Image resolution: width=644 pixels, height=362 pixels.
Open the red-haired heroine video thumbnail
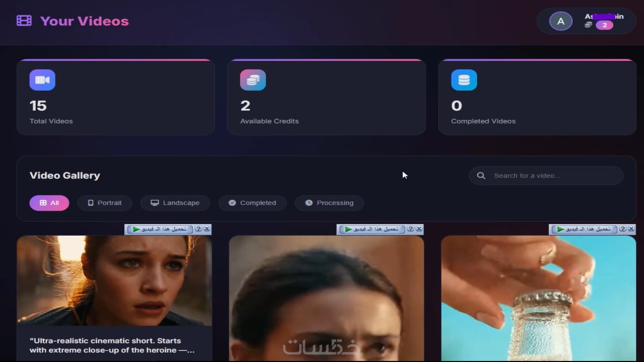coord(114,281)
